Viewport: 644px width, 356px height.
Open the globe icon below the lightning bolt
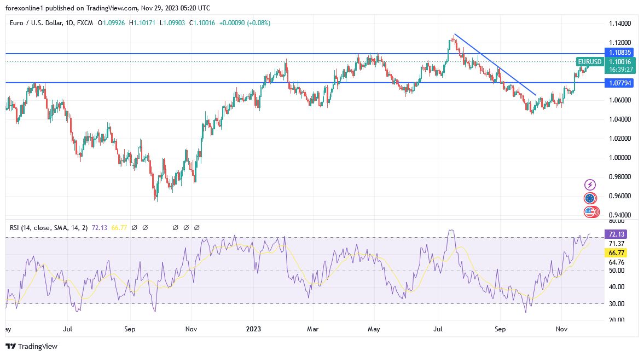(590, 198)
